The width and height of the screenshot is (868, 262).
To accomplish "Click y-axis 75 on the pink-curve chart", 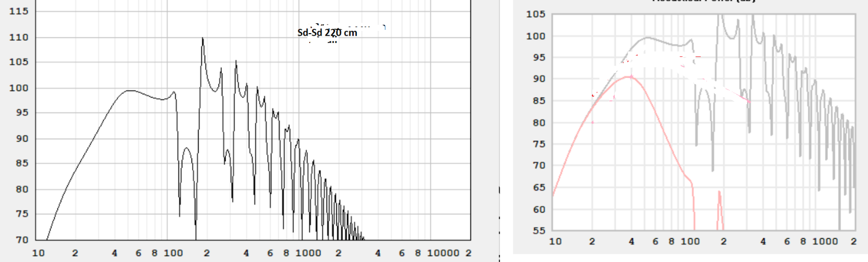I will tap(539, 144).
